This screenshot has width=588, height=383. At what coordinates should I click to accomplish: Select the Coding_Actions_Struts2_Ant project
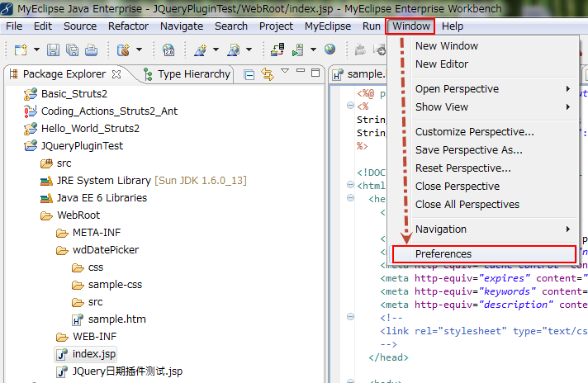pyautogui.click(x=101, y=111)
